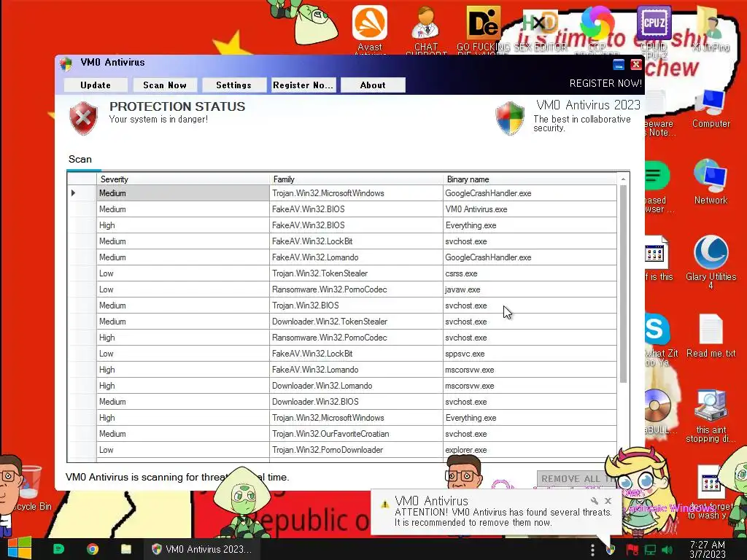
Task: Select the row header arrow of first row
Action: pos(82,192)
